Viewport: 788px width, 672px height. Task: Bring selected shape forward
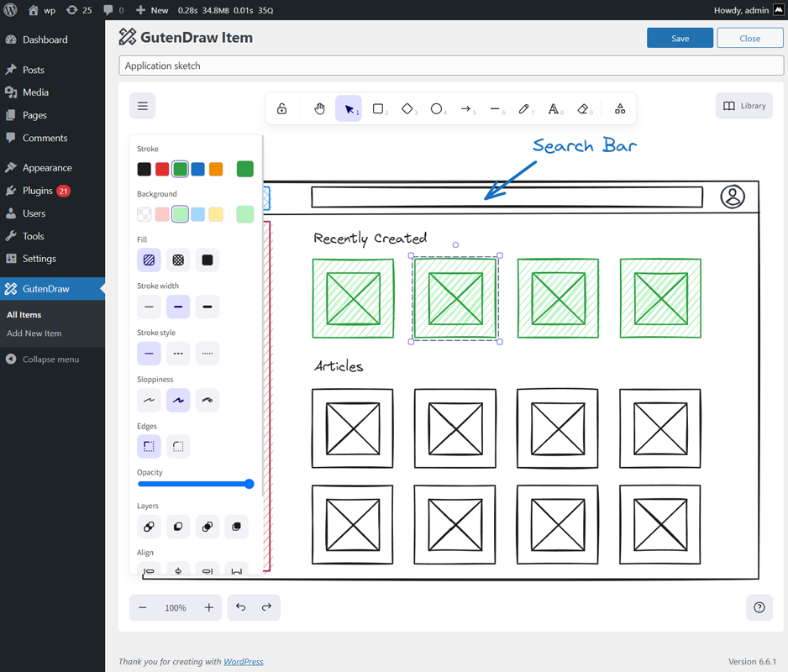[x=207, y=527]
